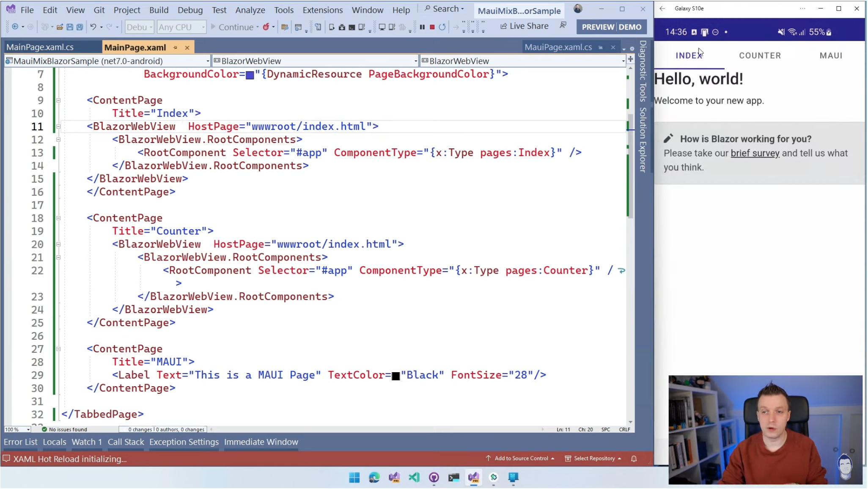Open the Analyze menu
This screenshot has height=489, width=868.
click(250, 10)
